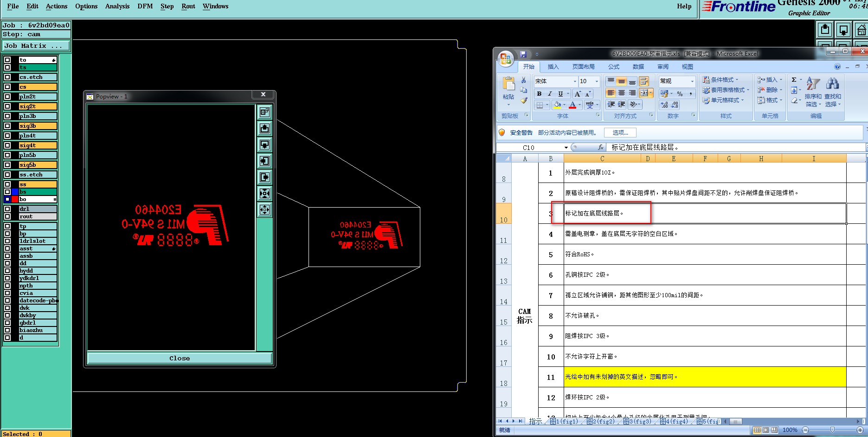The height and width of the screenshot is (437, 868).
Task: Open the 图1(fig1) sheet tab
Action: (x=564, y=421)
